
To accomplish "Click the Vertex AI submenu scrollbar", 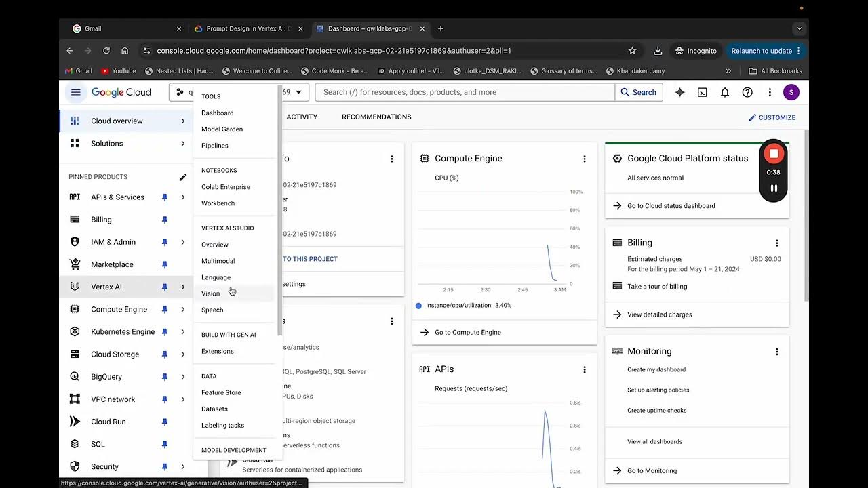I will point(279,203).
